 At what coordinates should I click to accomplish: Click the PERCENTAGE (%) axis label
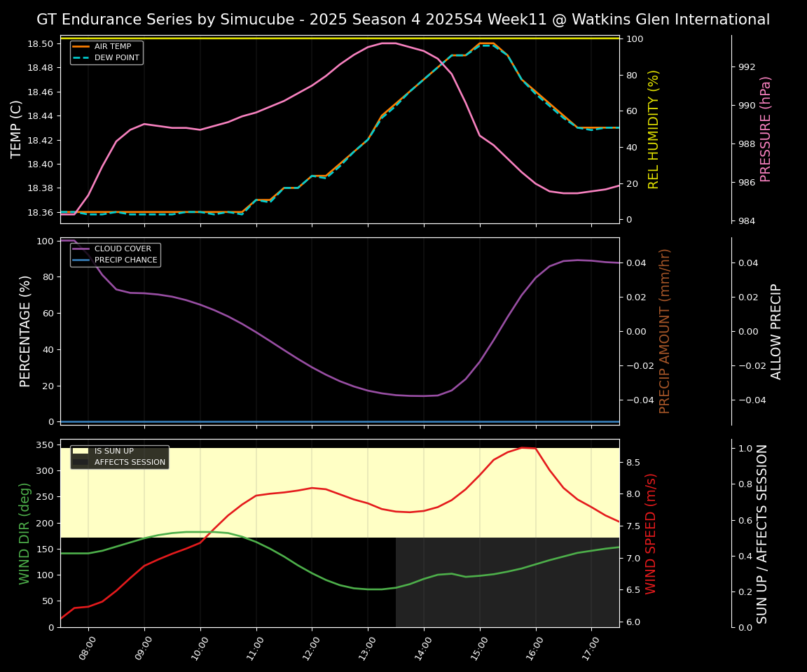tap(25, 330)
